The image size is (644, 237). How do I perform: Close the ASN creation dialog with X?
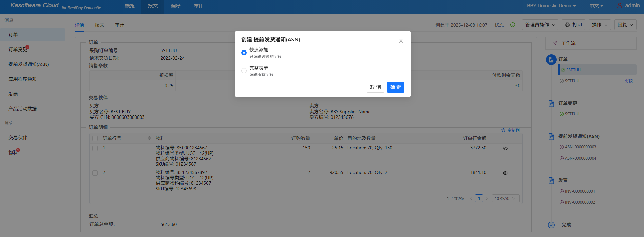[x=401, y=41]
